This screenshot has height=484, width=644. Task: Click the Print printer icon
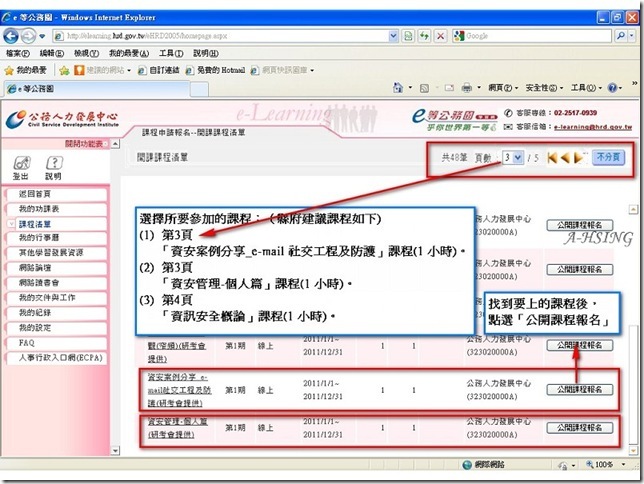467,88
